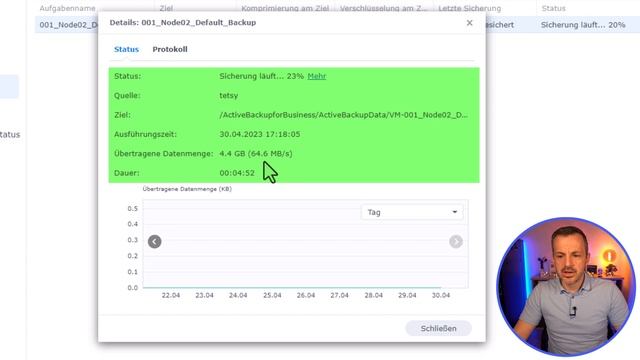Switch to the Protokoll tab
The height and width of the screenshot is (360, 640).
[x=170, y=49]
